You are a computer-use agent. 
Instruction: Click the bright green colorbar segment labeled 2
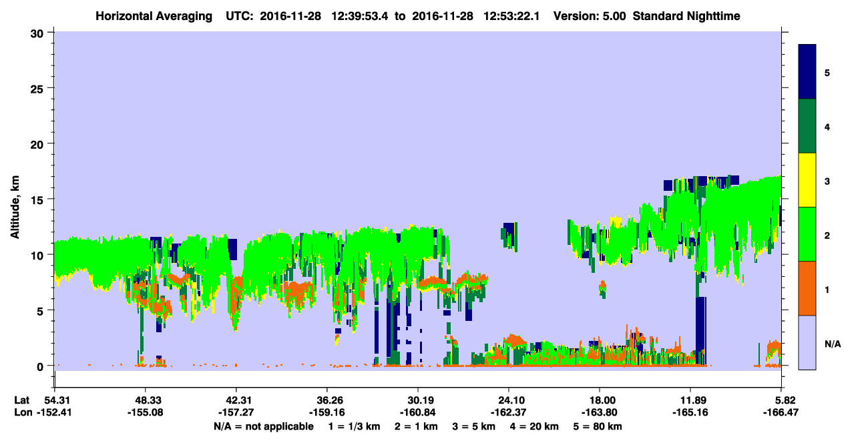[x=807, y=234]
